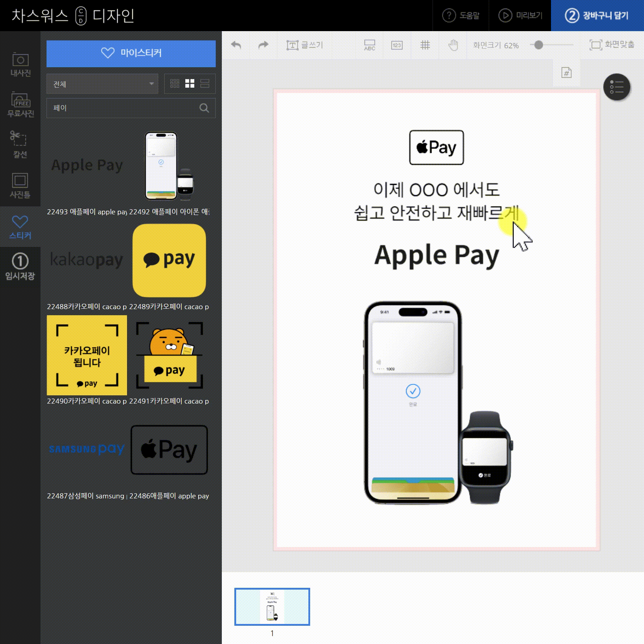Select the Samsung Pay logo sticker 22487
Screen dimensions: 644x644
[x=87, y=449]
